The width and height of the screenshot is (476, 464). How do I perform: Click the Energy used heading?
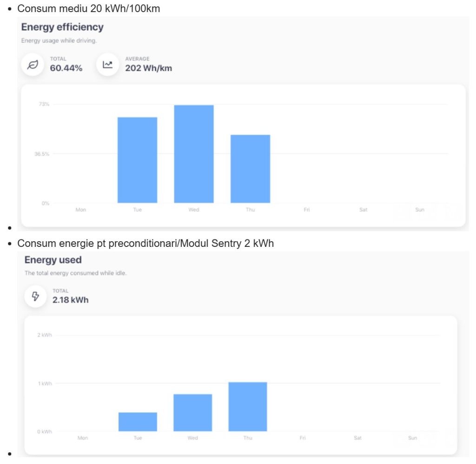coord(53,260)
